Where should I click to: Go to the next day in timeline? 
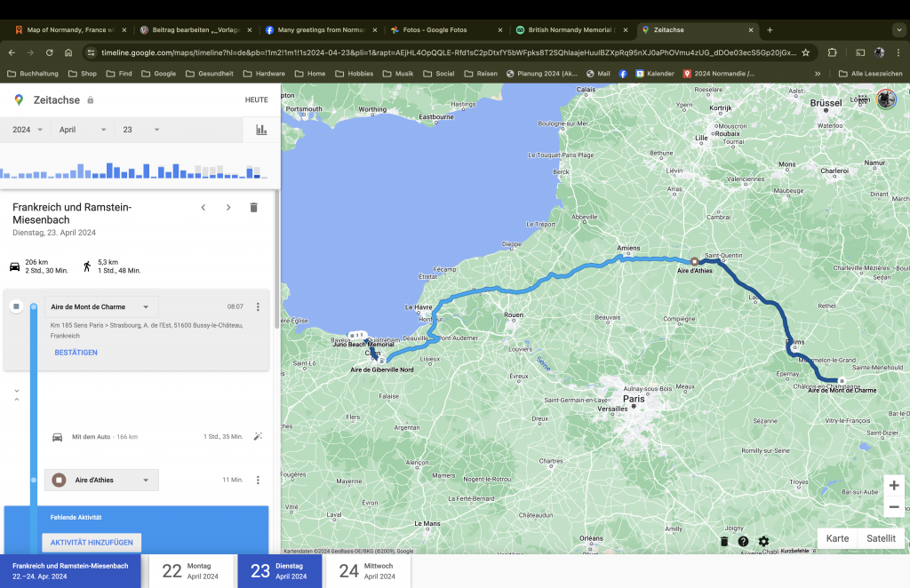[228, 208]
